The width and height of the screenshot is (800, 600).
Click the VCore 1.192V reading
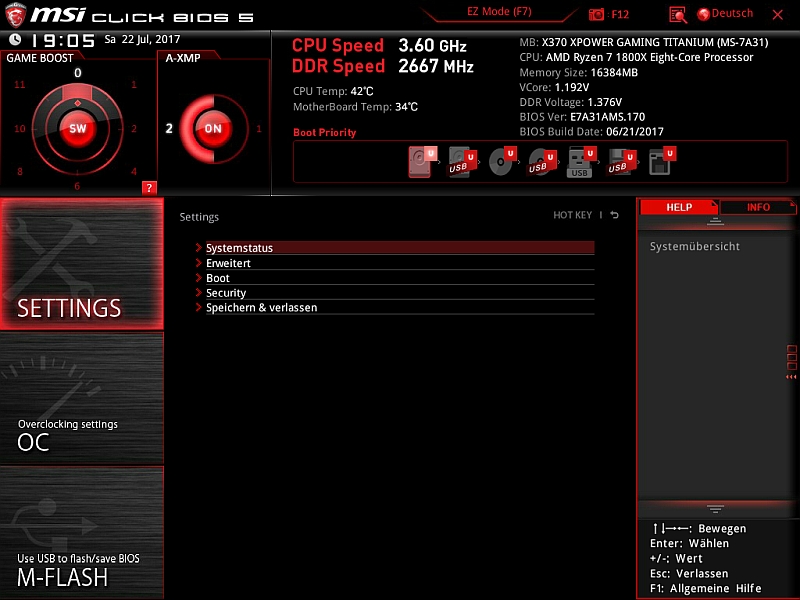(x=554, y=87)
